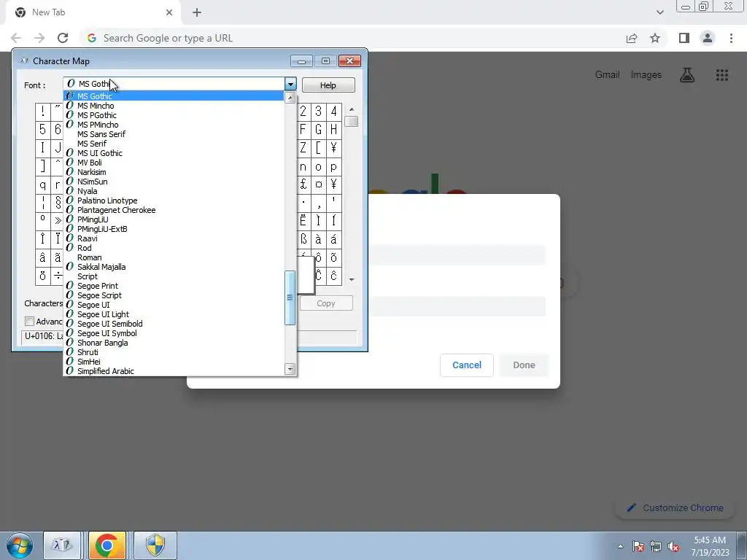Select the exclamation mark character cell
747x560 pixels.
[42, 112]
